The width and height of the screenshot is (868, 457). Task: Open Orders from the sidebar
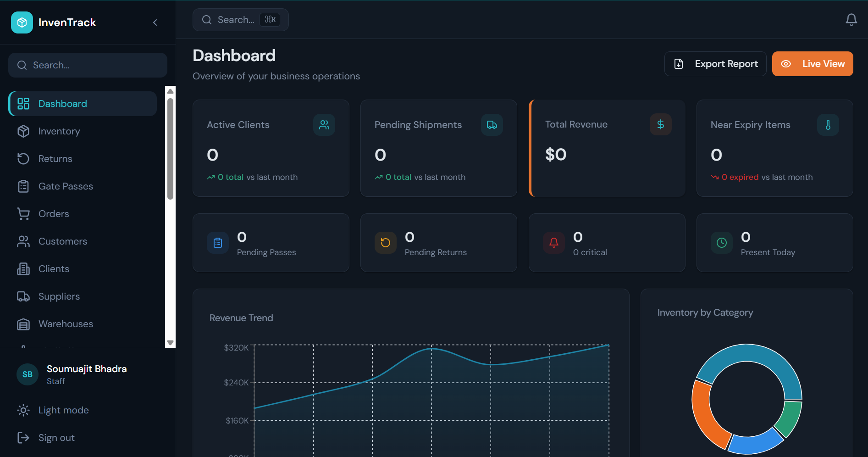[54, 214]
